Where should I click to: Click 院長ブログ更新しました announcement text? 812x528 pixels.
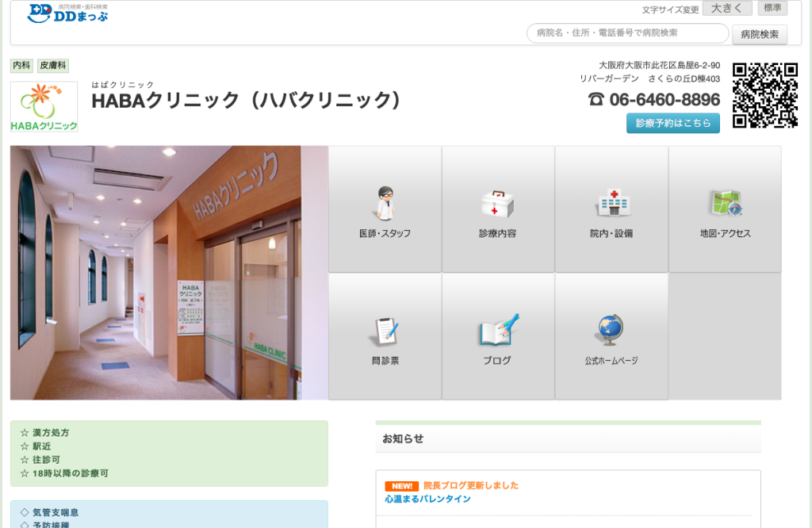(x=471, y=485)
